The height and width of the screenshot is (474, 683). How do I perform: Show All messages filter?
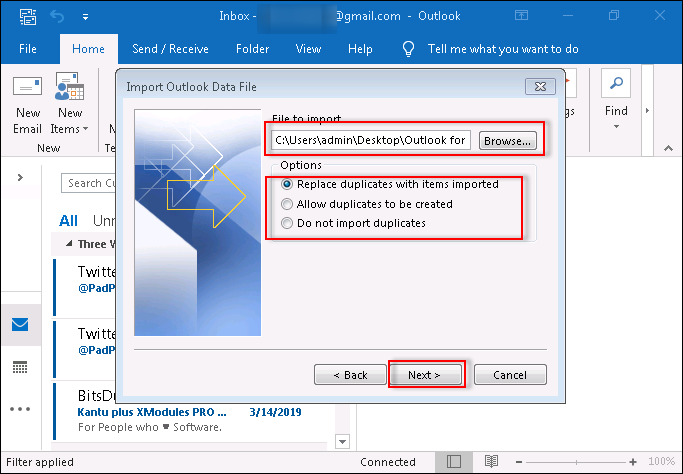pos(68,221)
